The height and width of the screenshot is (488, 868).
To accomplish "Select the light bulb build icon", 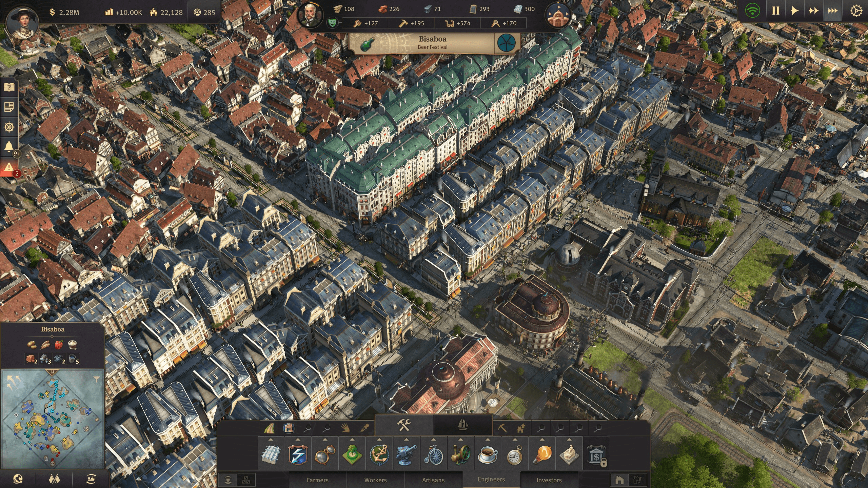I will (x=542, y=455).
